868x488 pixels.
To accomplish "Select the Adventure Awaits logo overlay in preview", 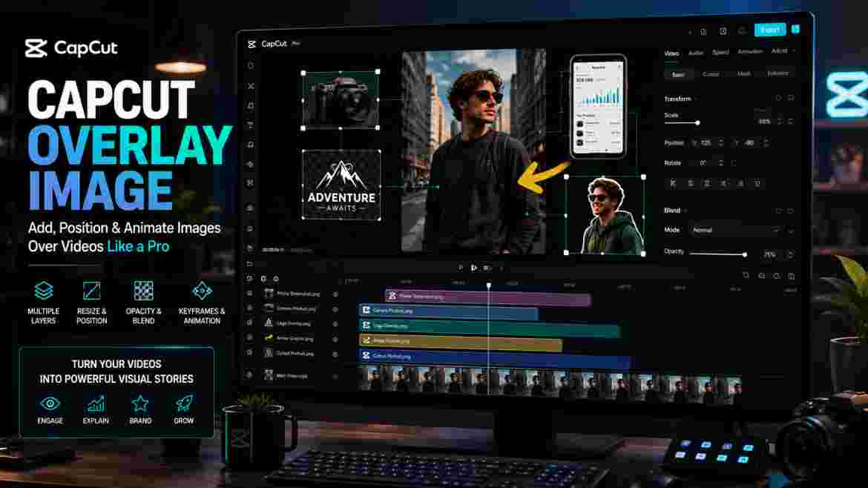I will [341, 185].
